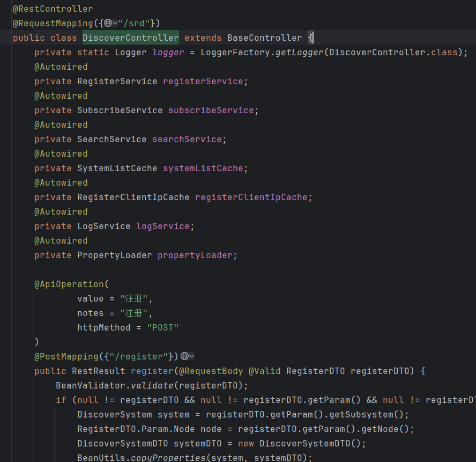Click the @Autowired above subscribeService
This screenshot has width=476, height=462.
[x=61, y=96]
